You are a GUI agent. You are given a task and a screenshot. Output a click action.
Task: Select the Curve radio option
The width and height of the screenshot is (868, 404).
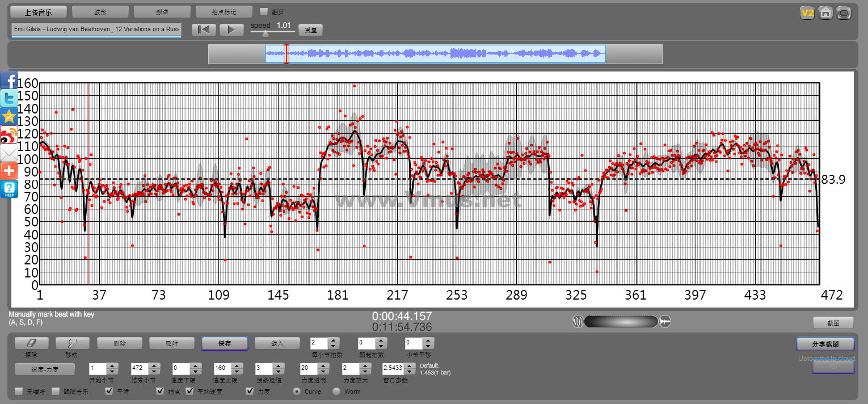point(296,392)
